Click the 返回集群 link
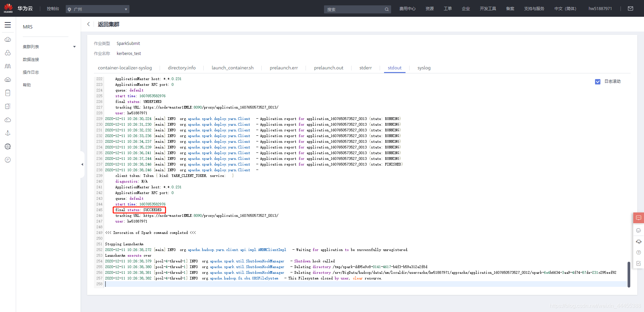 pyautogui.click(x=108, y=24)
